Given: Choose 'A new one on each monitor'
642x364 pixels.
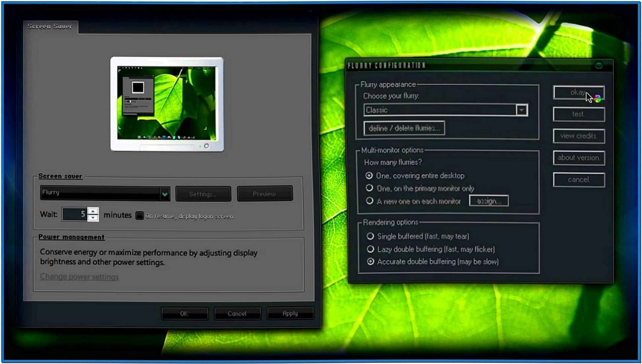Looking at the screenshot, I should 369,201.
